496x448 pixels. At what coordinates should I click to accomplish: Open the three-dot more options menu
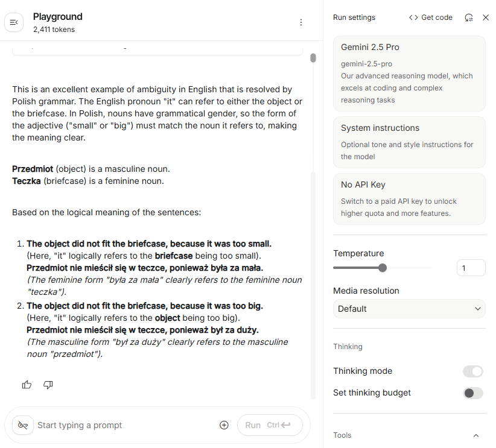[x=301, y=22]
